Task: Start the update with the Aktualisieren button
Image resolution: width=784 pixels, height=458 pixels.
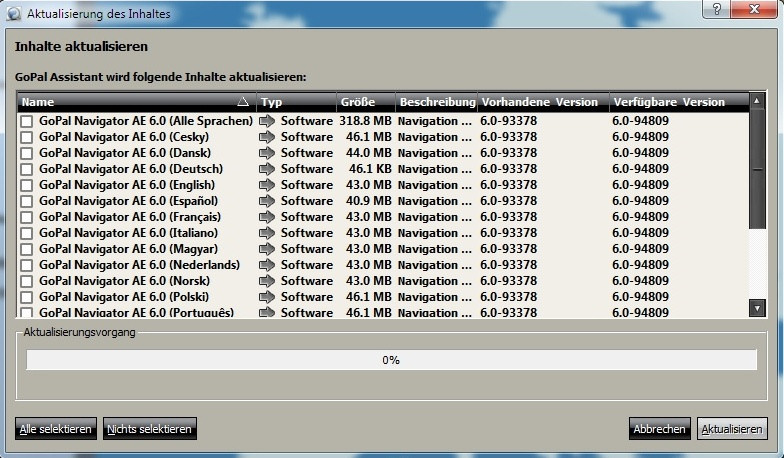Action: [x=732, y=429]
